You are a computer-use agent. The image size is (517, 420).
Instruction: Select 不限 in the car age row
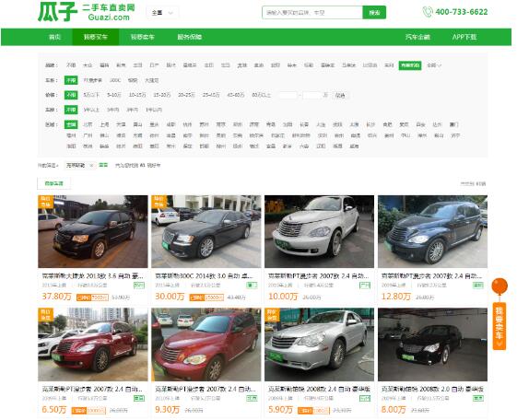(71, 110)
